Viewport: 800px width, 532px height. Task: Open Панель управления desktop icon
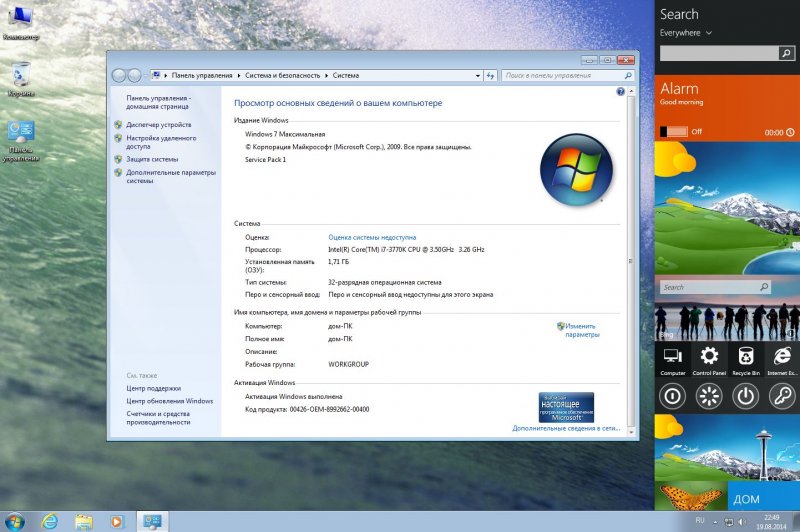click(21, 141)
